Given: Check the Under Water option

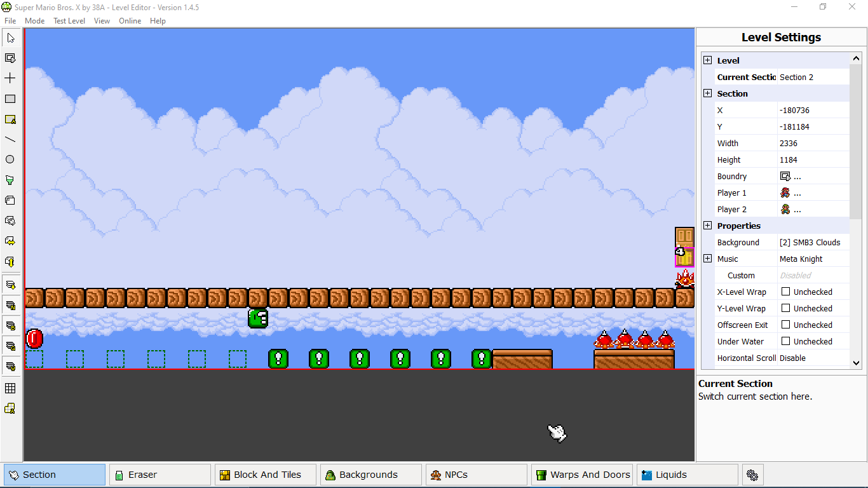Looking at the screenshot, I should [x=786, y=341].
